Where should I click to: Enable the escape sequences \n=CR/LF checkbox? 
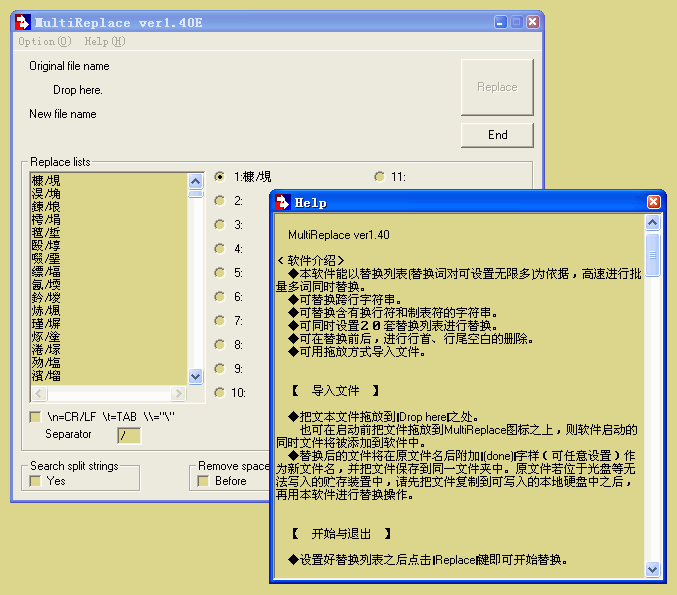(x=36, y=416)
